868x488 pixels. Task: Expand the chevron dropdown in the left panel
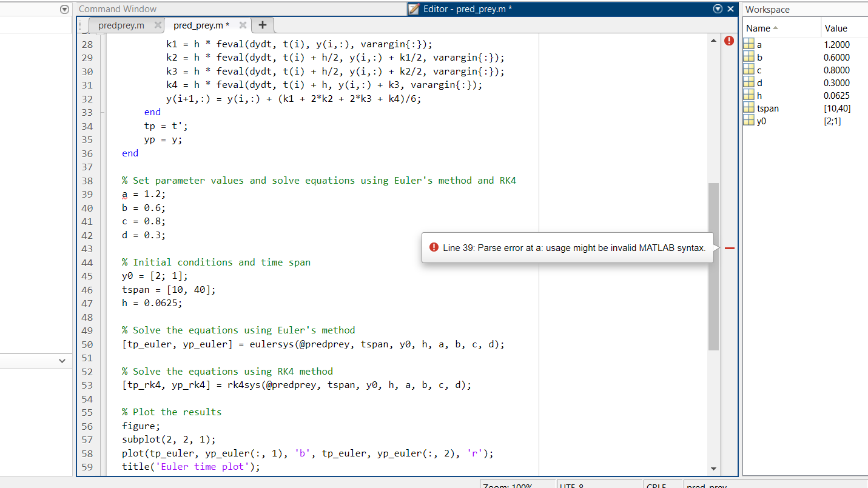[62, 361]
